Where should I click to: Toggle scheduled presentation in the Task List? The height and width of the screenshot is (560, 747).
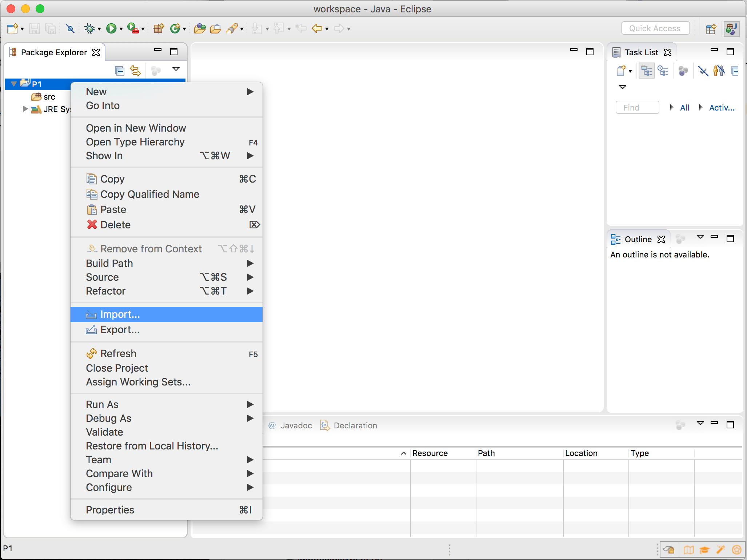[x=663, y=71]
